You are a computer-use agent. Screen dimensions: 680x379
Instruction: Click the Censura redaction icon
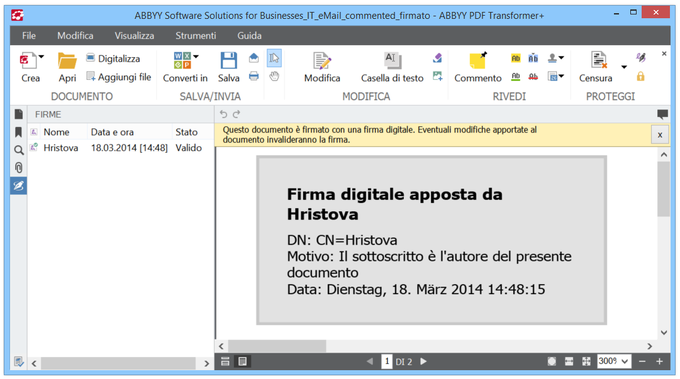click(x=598, y=60)
